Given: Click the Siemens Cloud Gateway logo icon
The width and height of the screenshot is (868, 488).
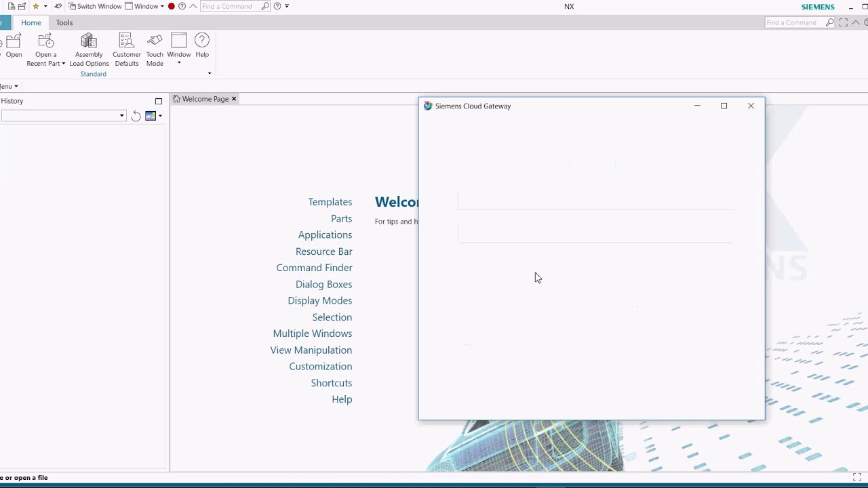Looking at the screenshot, I should click(x=428, y=106).
